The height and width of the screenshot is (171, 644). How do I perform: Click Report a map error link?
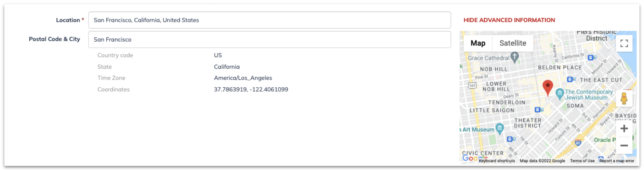point(617,161)
